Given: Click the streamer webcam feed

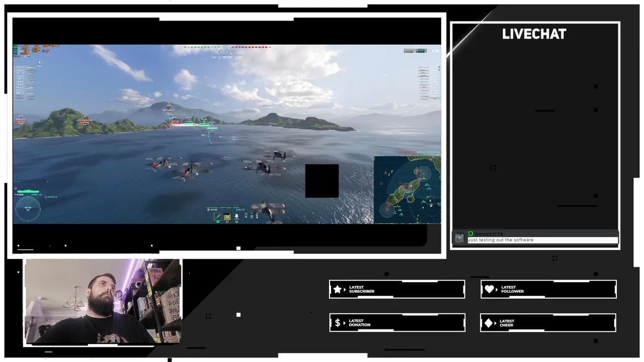Looking at the screenshot, I should pyautogui.click(x=103, y=302).
